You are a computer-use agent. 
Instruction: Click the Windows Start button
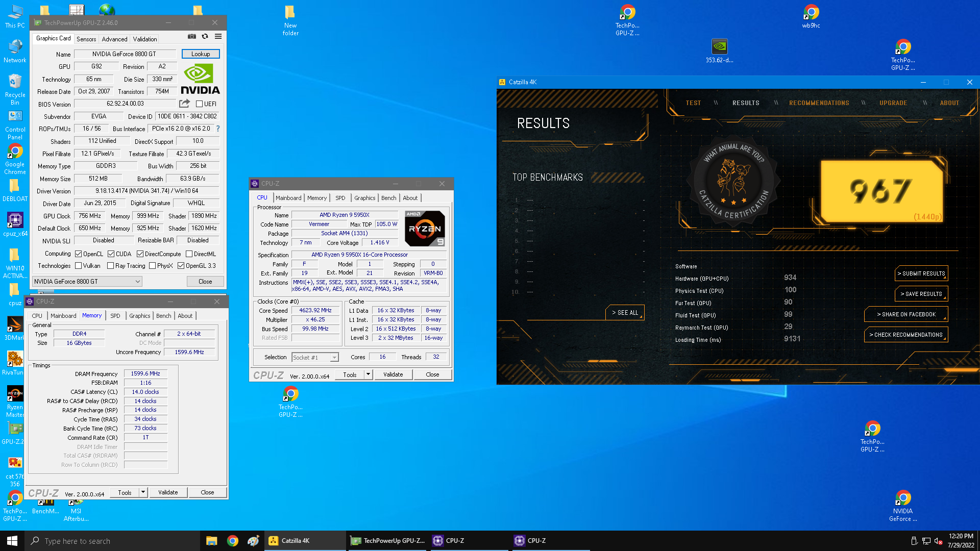(x=12, y=541)
